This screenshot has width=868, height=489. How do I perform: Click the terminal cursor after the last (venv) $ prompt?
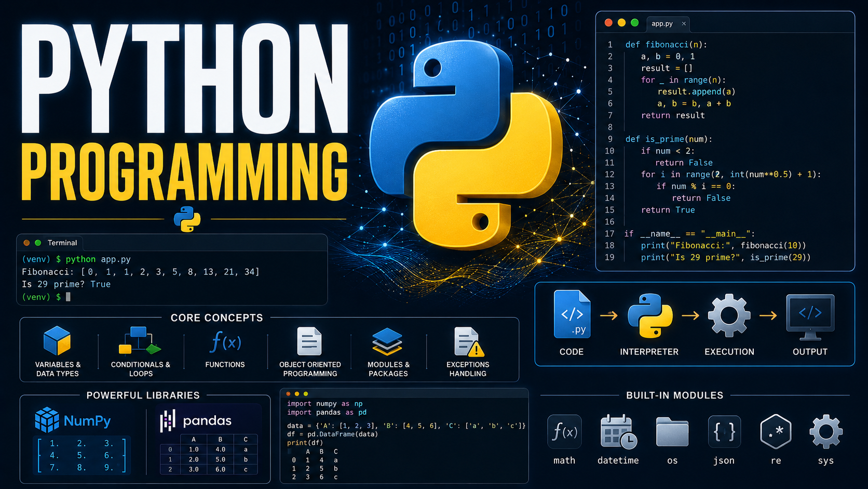click(68, 297)
